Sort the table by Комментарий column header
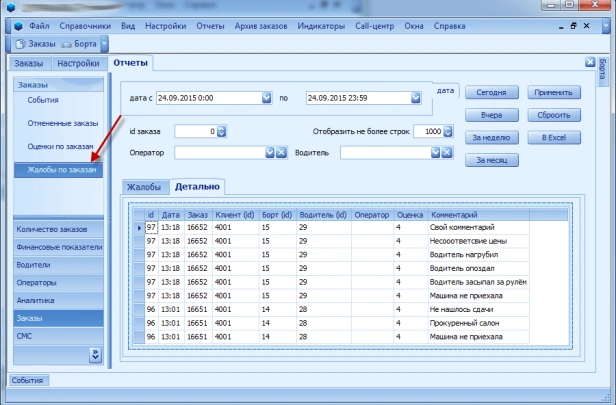The height and width of the screenshot is (405, 616). coord(453,215)
